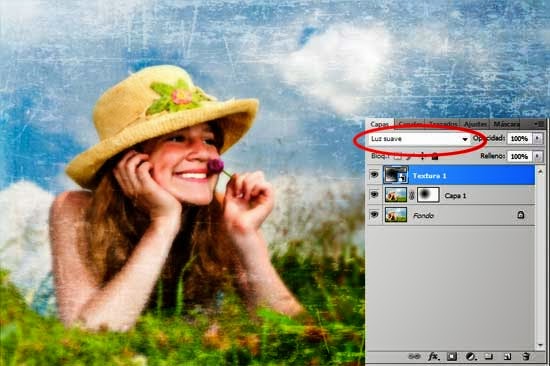The height and width of the screenshot is (366, 550).
Task: Toggle lock image pixels brush icon
Action: [410, 156]
